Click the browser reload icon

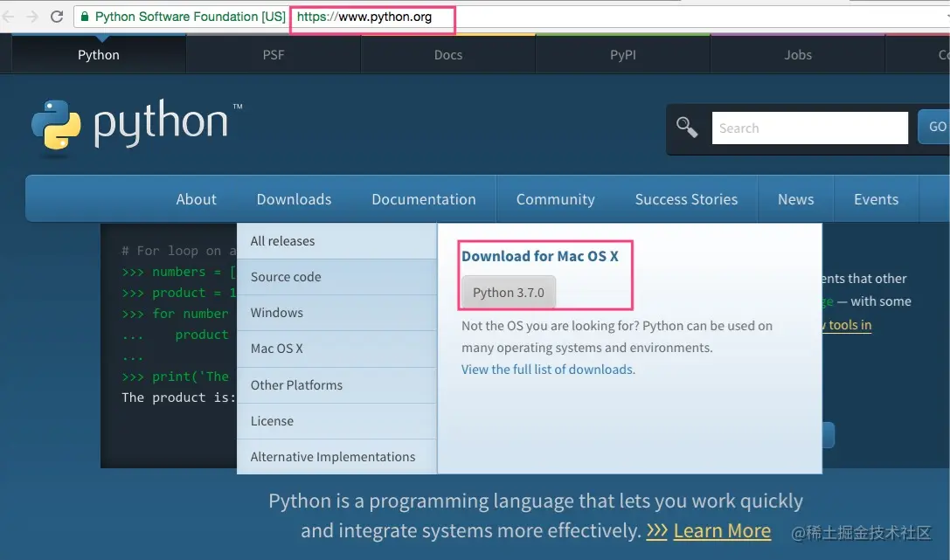pos(57,15)
